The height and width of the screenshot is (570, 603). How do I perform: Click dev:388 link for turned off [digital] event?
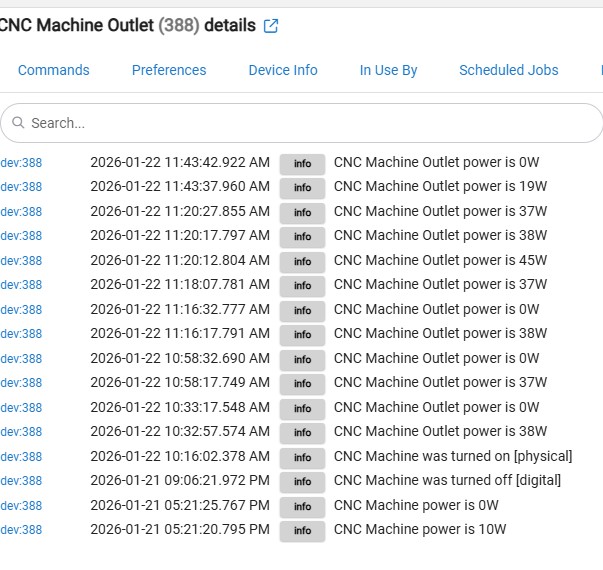coord(21,481)
